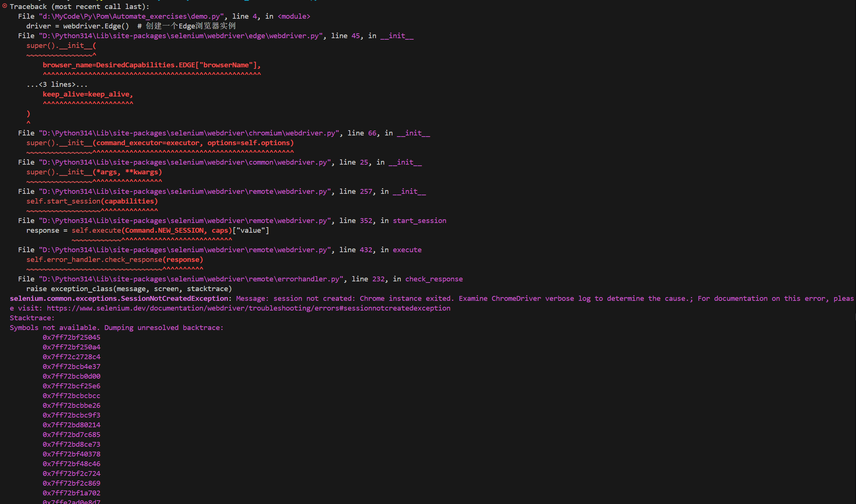The height and width of the screenshot is (504, 856).
Task: Click the "Symbols not available" message line
Action: click(116, 328)
